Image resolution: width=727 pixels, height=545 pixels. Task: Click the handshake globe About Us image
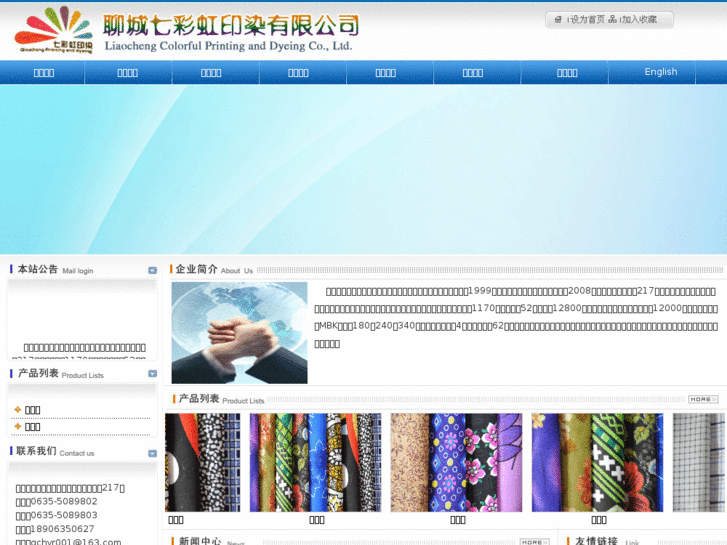(x=239, y=333)
